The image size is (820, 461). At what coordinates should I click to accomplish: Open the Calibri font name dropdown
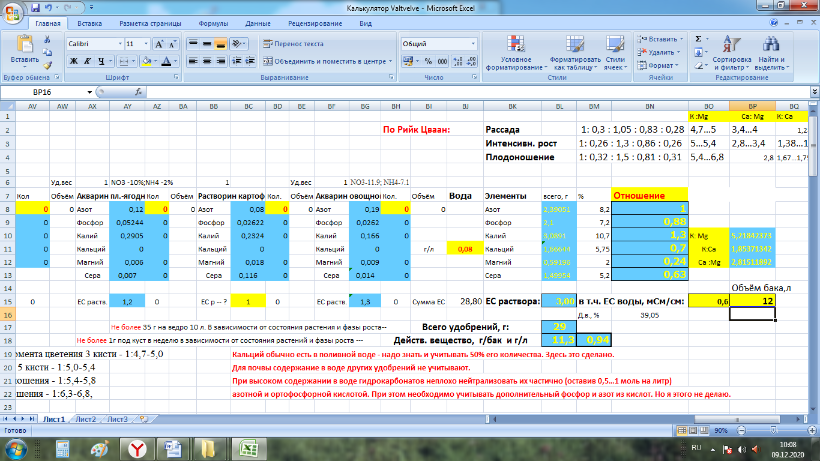coord(119,44)
